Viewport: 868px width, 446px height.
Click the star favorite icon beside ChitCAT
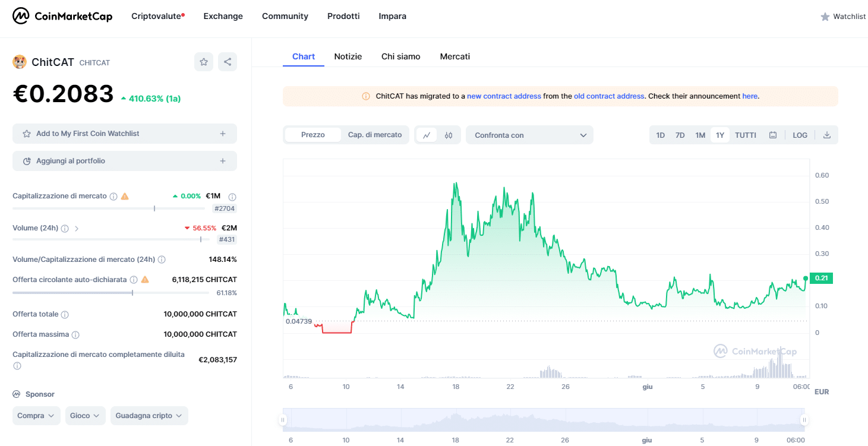pyautogui.click(x=204, y=62)
